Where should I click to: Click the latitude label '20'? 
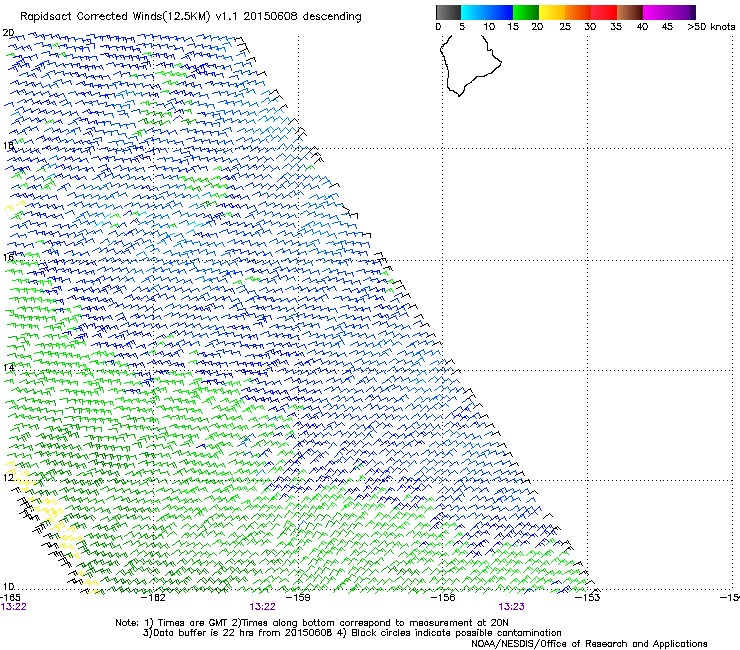click(x=8, y=33)
